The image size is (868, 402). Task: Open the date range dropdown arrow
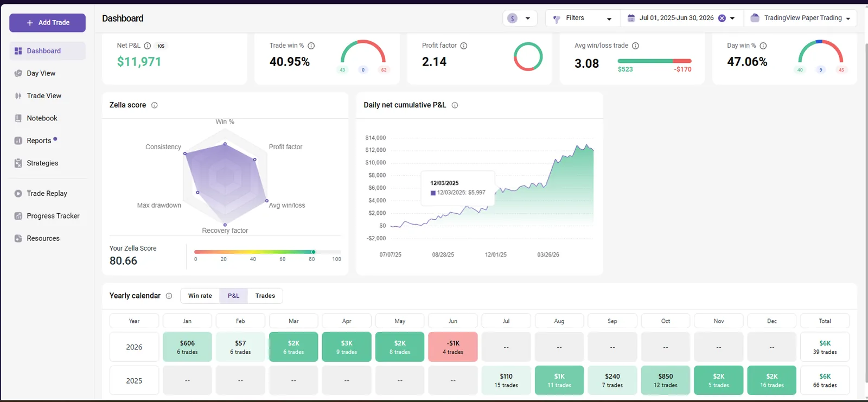[x=732, y=18]
